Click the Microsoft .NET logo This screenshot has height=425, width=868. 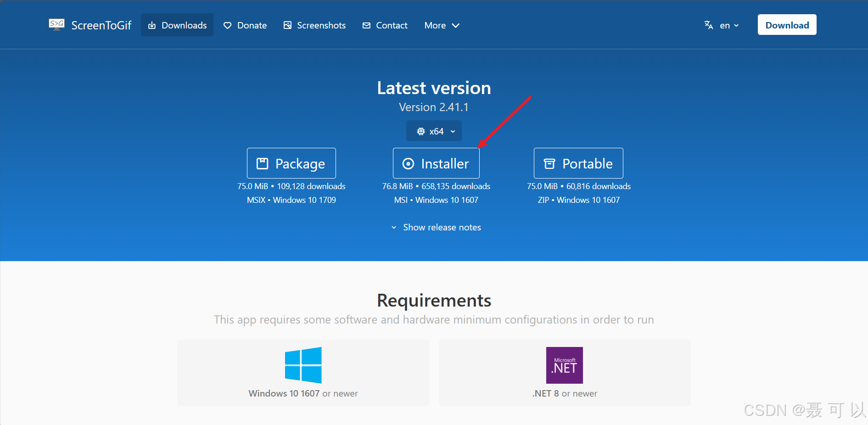[565, 365]
